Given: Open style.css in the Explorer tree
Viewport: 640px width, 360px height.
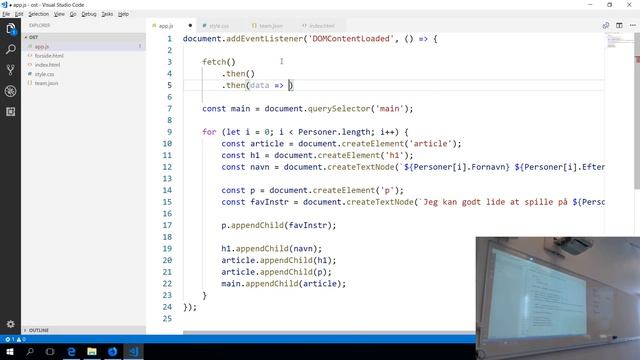Looking at the screenshot, I should pos(83,74).
